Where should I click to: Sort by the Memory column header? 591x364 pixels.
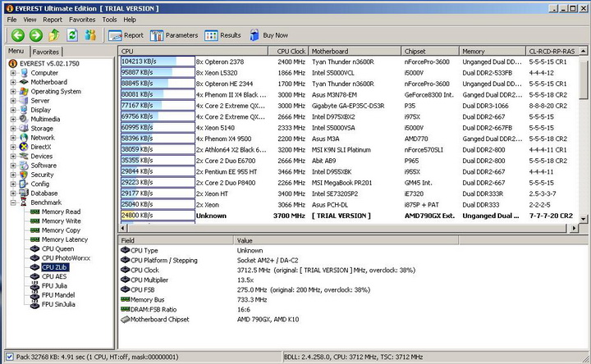(492, 51)
